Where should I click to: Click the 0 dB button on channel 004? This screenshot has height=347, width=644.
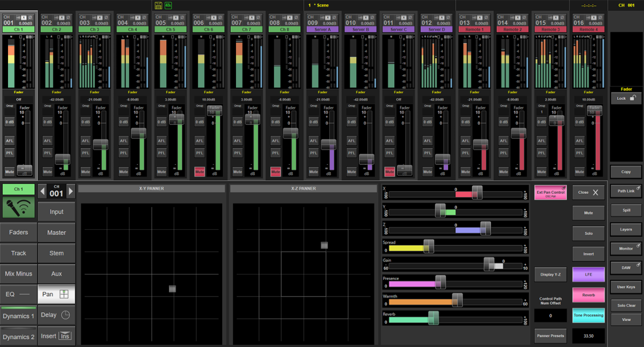123,122
